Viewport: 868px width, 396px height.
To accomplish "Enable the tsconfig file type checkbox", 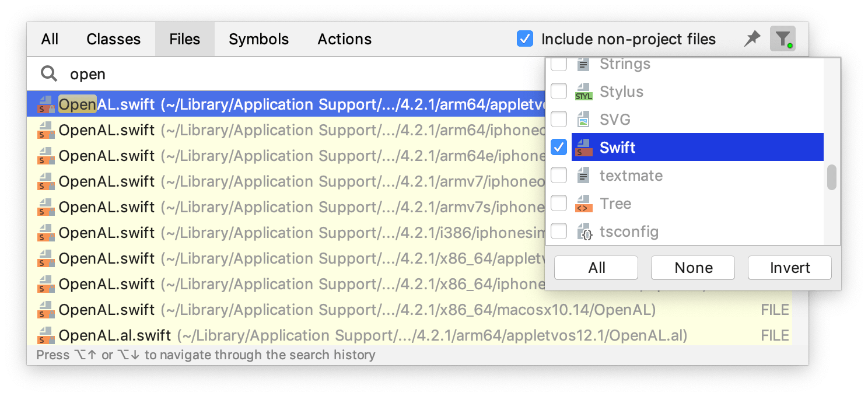I will click(559, 232).
